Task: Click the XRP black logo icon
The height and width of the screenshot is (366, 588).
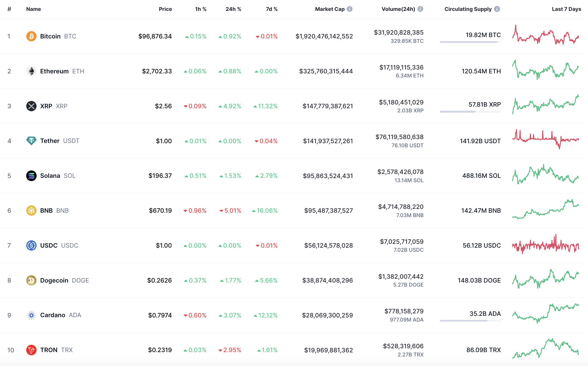Action: pos(31,106)
